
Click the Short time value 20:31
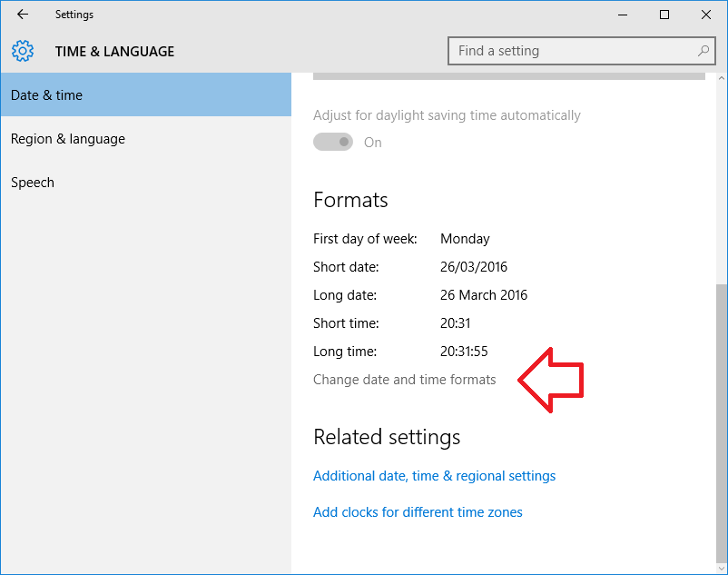tap(455, 322)
